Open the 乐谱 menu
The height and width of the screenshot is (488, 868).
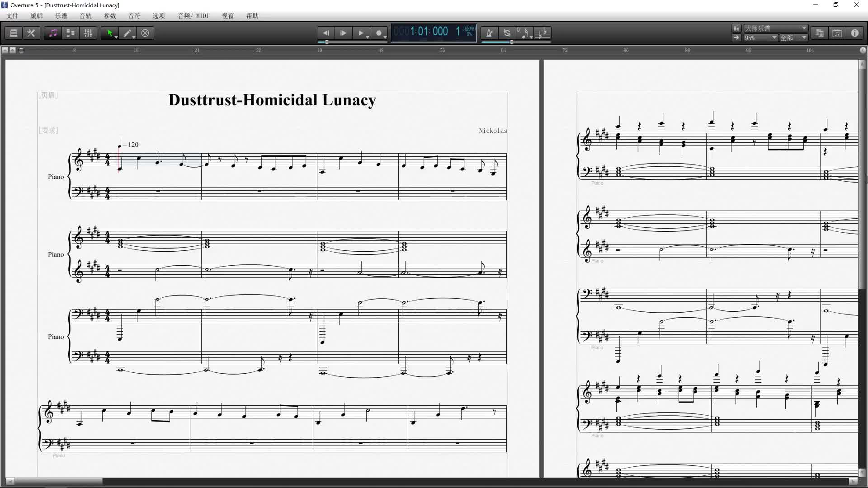61,16
